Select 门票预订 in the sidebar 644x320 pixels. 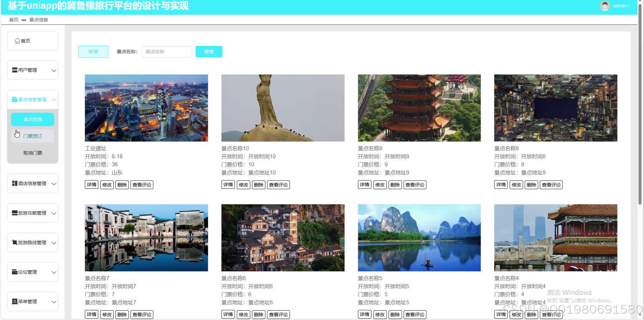click(x=33, y=136)
